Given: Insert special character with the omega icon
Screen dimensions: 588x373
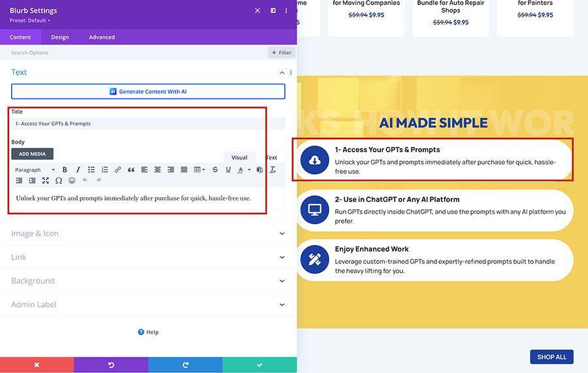Looking at the screenshot, I should (x=59, y=180).
